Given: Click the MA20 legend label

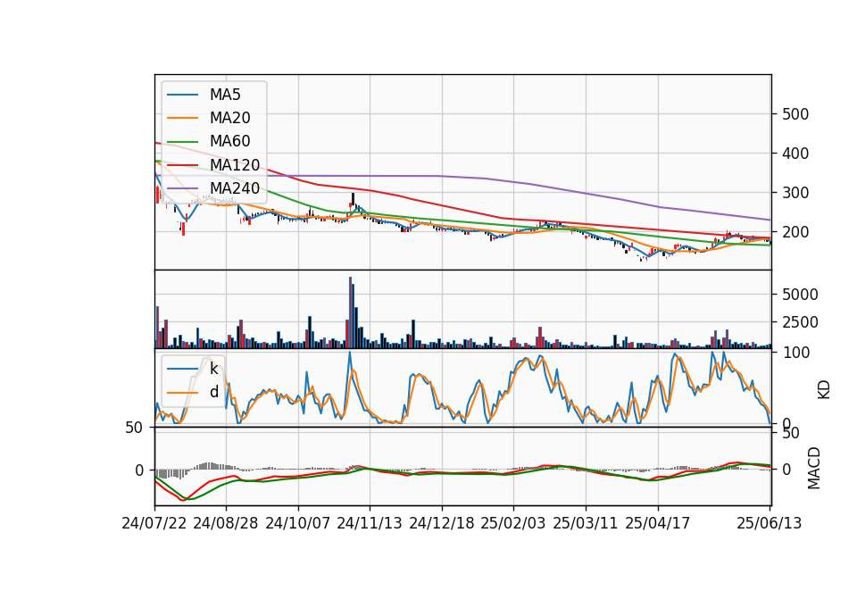Looking at the screenshot, I should 229,118.
